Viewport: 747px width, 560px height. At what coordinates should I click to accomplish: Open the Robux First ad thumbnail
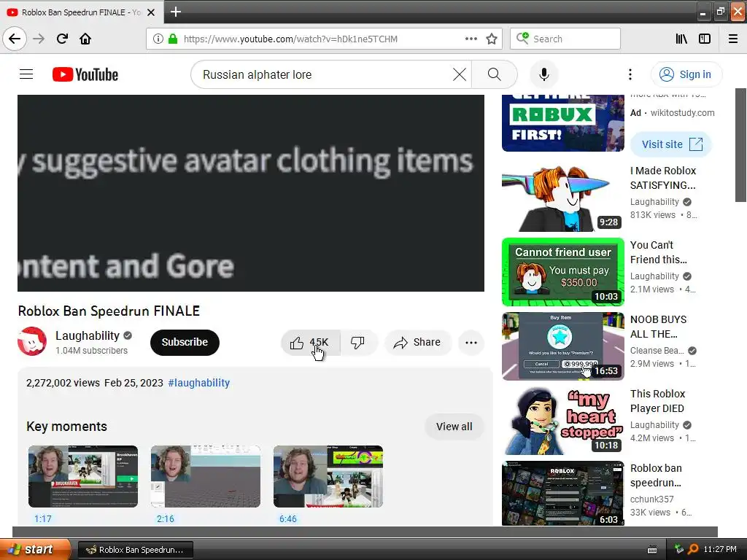tap(562, 122)
